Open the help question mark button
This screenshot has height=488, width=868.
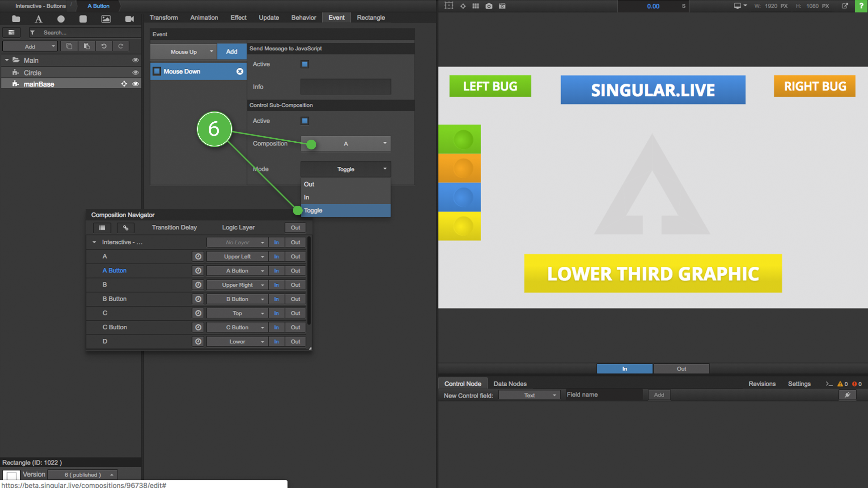(861, 6)
